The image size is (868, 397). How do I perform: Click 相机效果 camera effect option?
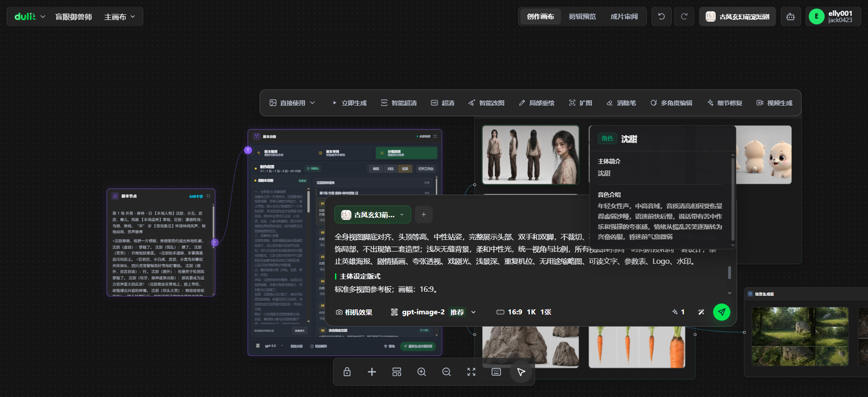pyautogui.click(x=354, y=312)
